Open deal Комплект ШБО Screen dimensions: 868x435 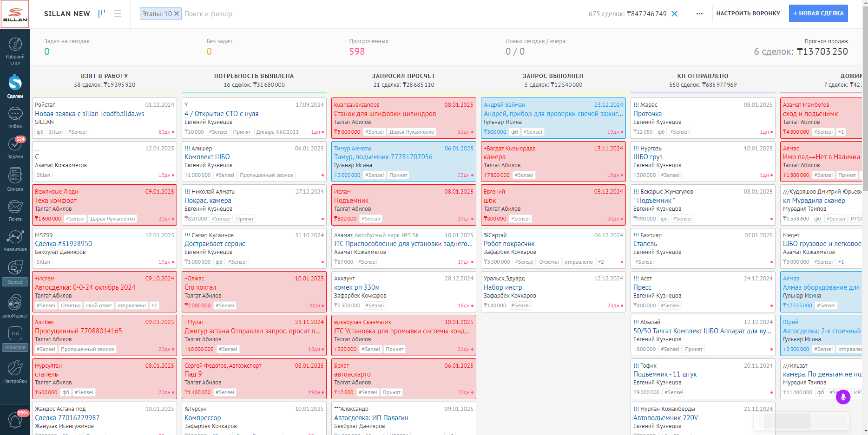click(207, 157)
